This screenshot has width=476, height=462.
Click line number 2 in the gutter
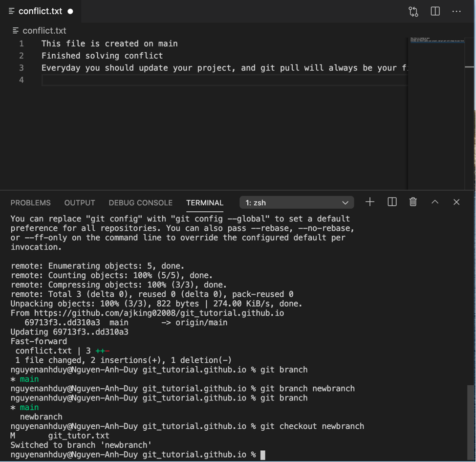pyautogui.click(x=22, y=56)
